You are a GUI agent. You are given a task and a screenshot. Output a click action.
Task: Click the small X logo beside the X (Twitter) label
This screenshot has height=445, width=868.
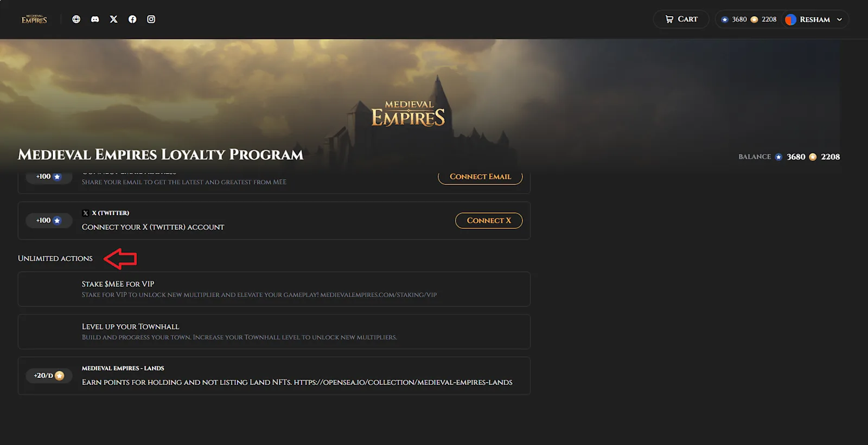(x=86, y=213)
